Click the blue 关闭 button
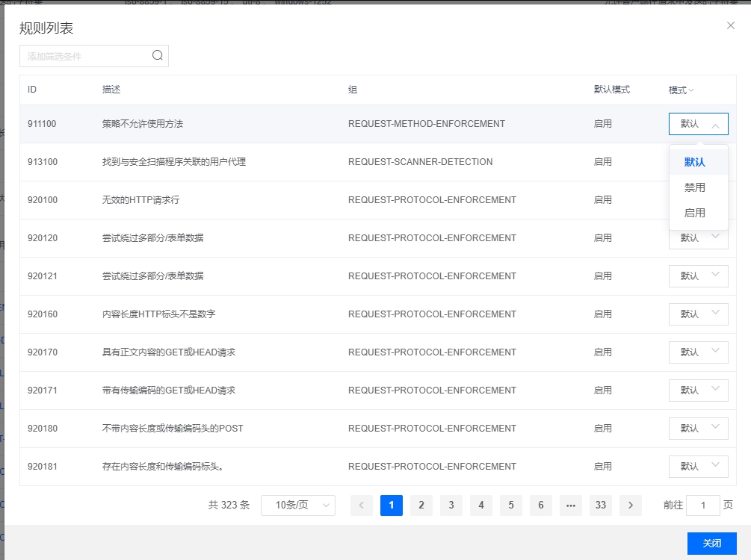 click(711, 544)
